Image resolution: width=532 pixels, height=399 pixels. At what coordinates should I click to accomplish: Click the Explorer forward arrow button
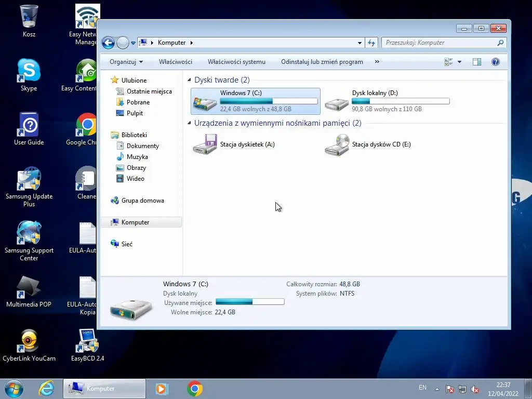pos(123,43)
